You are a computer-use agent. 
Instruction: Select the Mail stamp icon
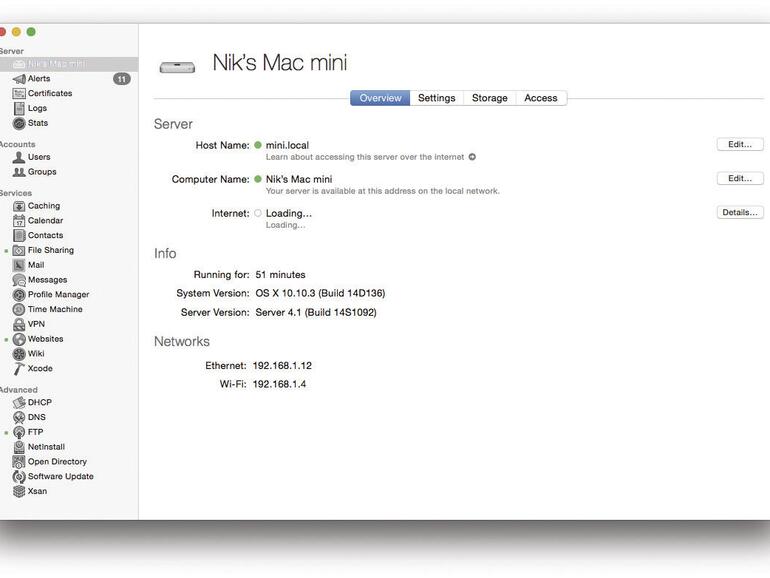(19, 265)
